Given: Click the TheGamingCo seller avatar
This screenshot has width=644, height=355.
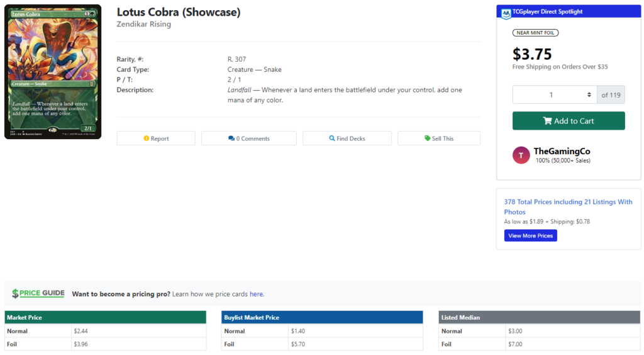Looking at the screenshot, I should click(x=521, y=155).
